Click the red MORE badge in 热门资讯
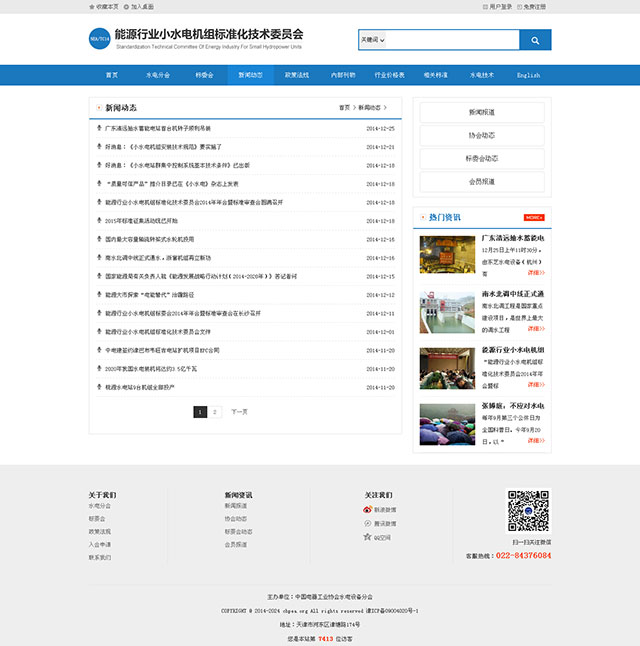640x646 pixels. coord(534,217)
